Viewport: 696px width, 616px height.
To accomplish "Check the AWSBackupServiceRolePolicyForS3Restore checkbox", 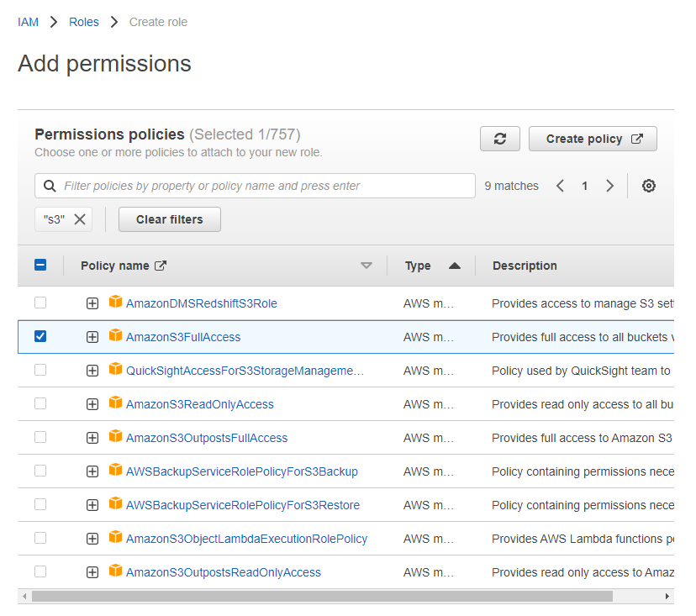I will click(x=40, y=504).
